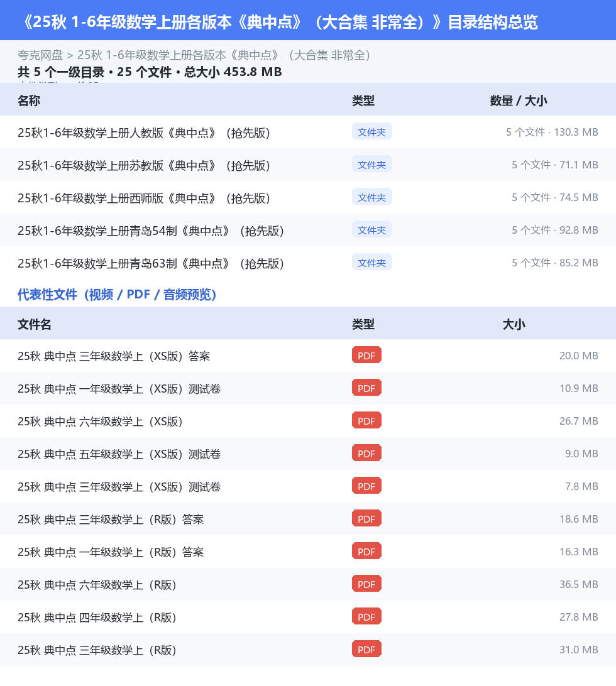The image size is (616, 686).
Task: Open folder 25秋1-6年级数学上册人教版《典中点》
Action: pyautogui.click(x=143, y=133)
